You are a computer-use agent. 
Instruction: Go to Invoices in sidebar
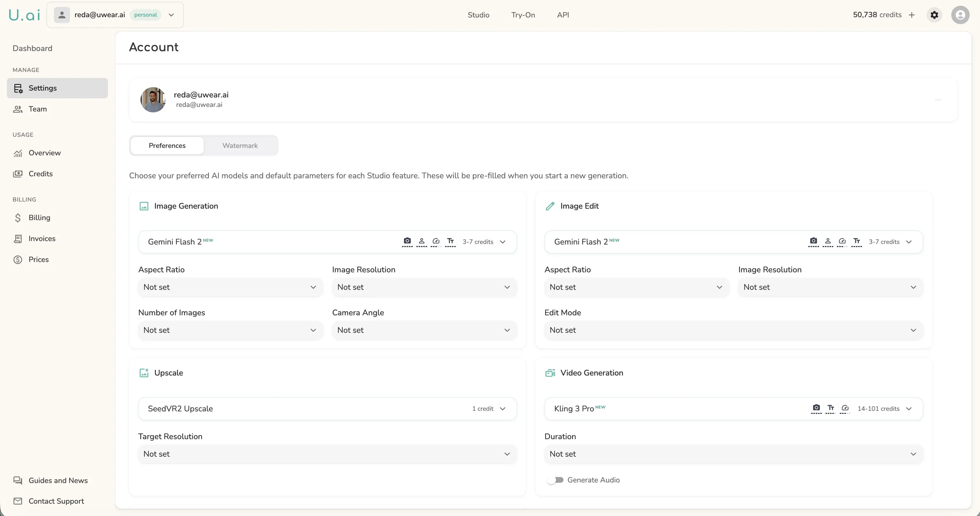tap(42, 239)
